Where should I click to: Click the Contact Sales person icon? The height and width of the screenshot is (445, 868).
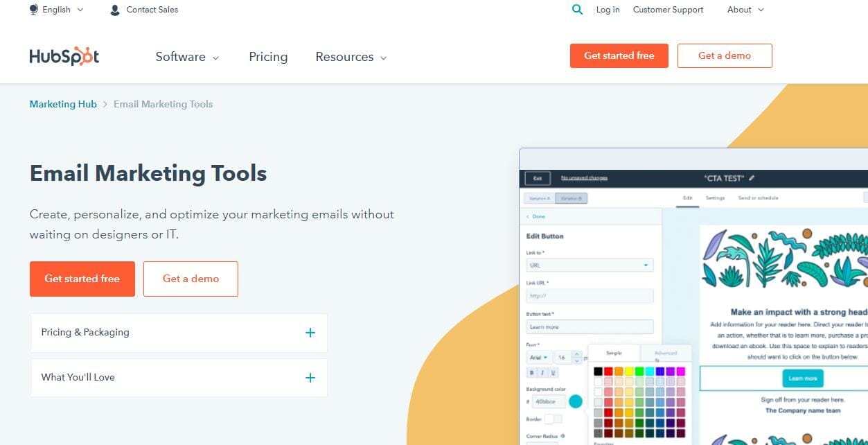115,10
